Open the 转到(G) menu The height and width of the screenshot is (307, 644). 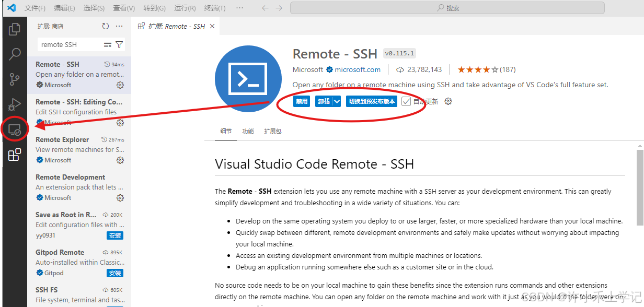coord(154,8)
